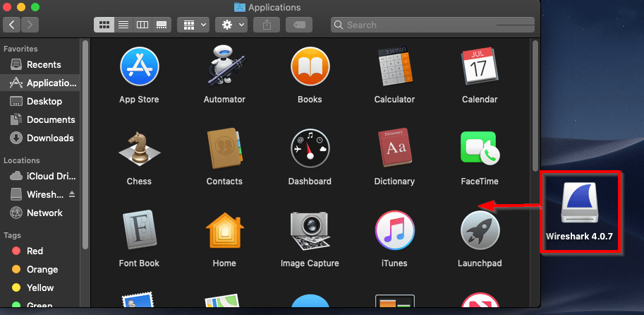Switch to column view

point(142,25)
